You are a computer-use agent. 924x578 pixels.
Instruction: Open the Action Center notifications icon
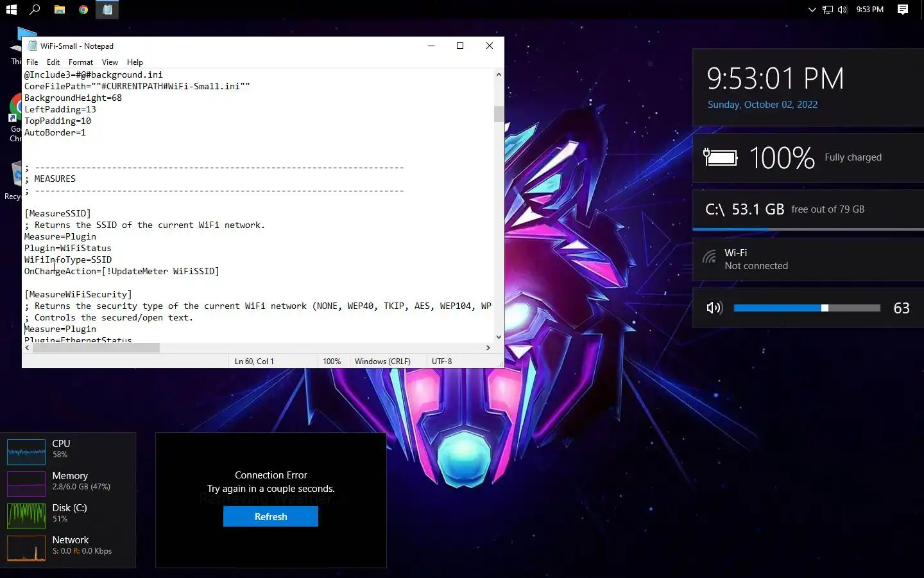903,10
